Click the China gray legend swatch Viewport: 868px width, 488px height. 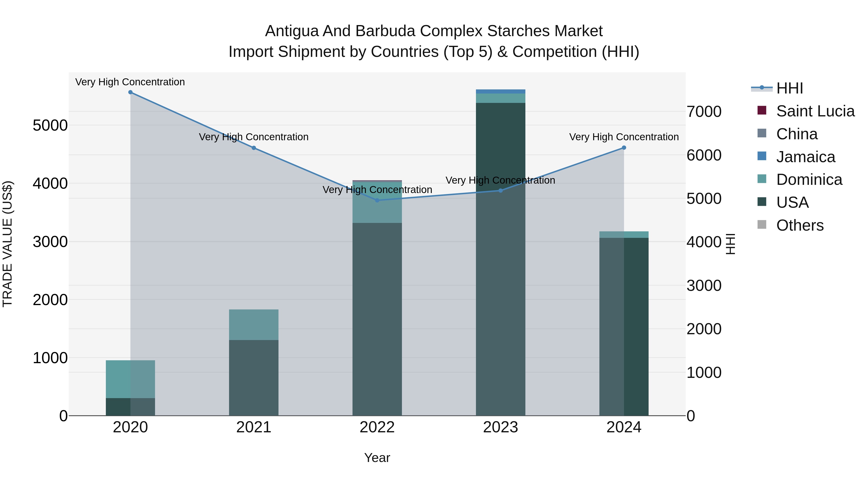[x=762, y=133]
